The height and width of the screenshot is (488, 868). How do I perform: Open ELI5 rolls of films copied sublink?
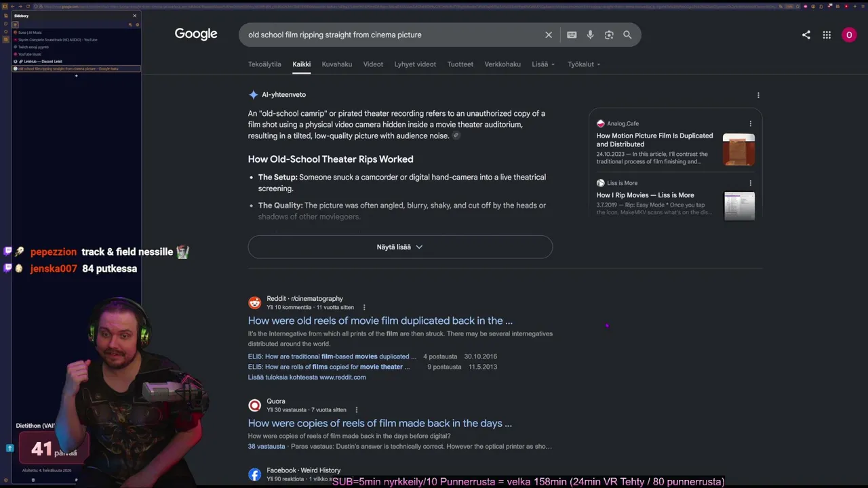coord(329,367)
